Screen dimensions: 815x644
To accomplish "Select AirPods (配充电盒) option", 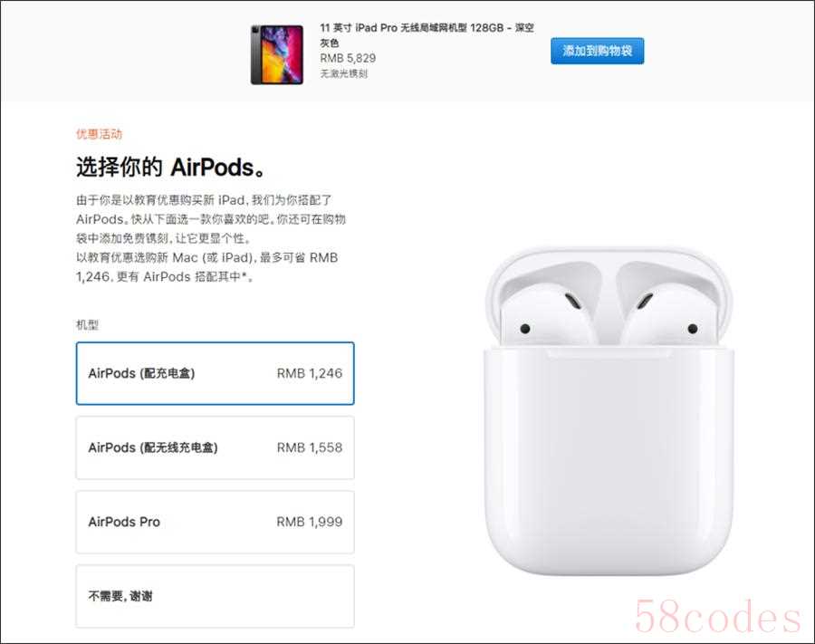I will (x=216, y=373).
